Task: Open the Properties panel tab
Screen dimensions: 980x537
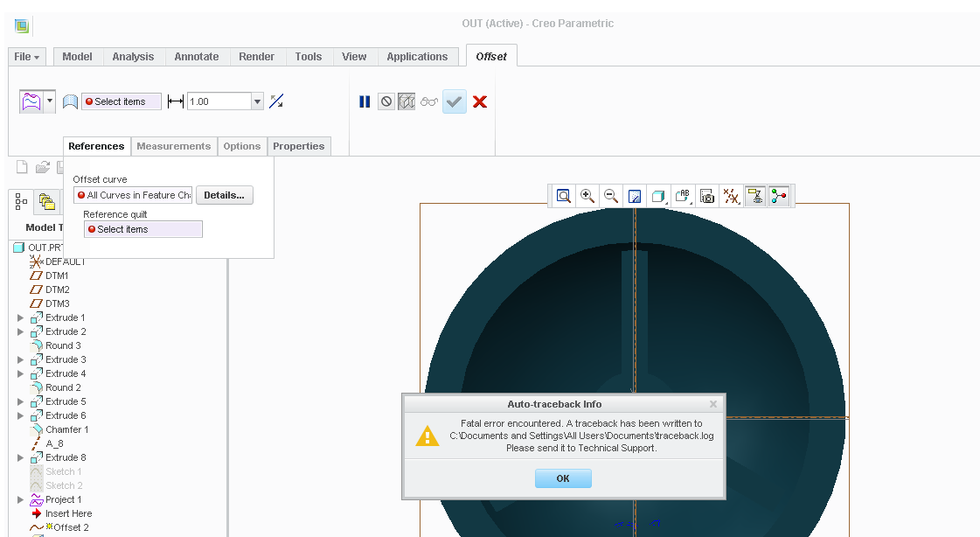Action: [299, 146]
